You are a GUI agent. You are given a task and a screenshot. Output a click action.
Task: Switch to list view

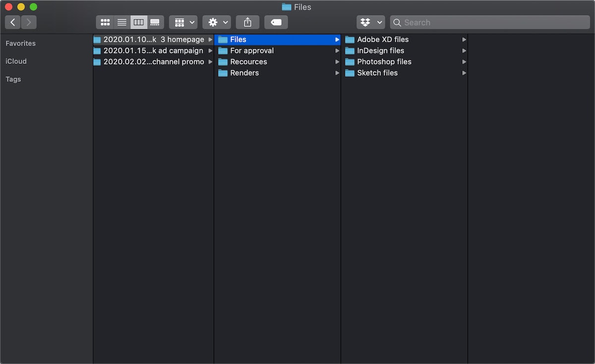[122, 22]
